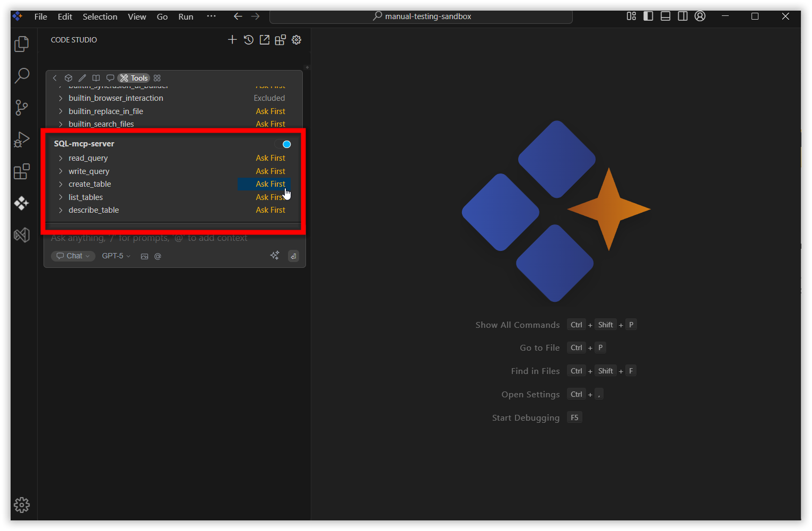
Task: Expand the create_table tool row
Action: click(60, 184)
